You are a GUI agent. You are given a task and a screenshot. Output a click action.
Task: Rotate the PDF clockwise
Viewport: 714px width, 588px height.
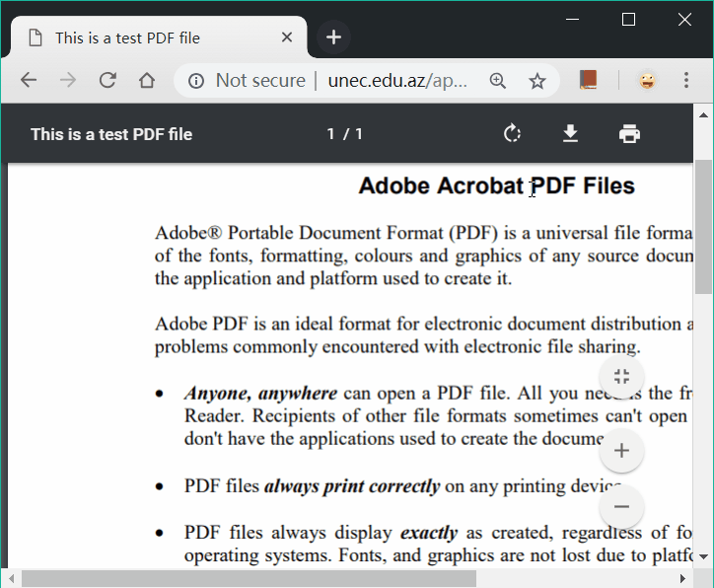512,134
